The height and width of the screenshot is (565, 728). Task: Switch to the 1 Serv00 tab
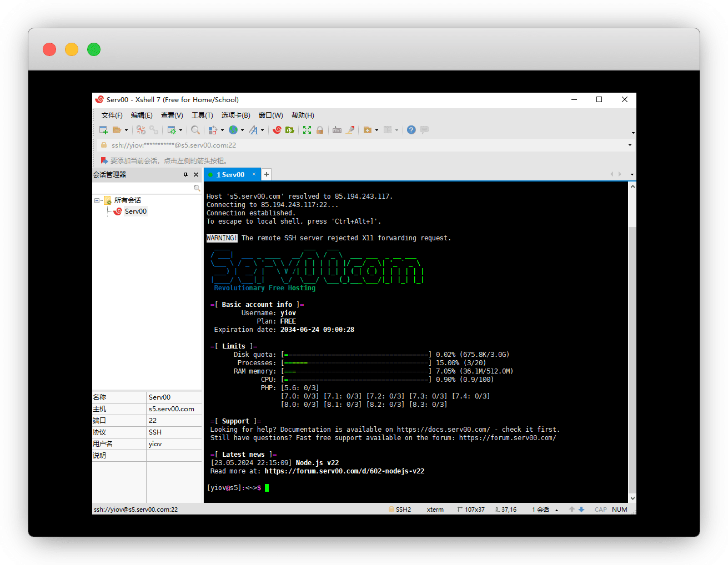[230, 175]
